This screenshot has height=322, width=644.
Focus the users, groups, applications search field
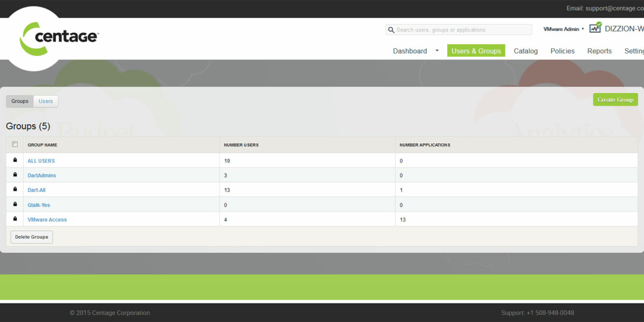click(x=462, y=30)
